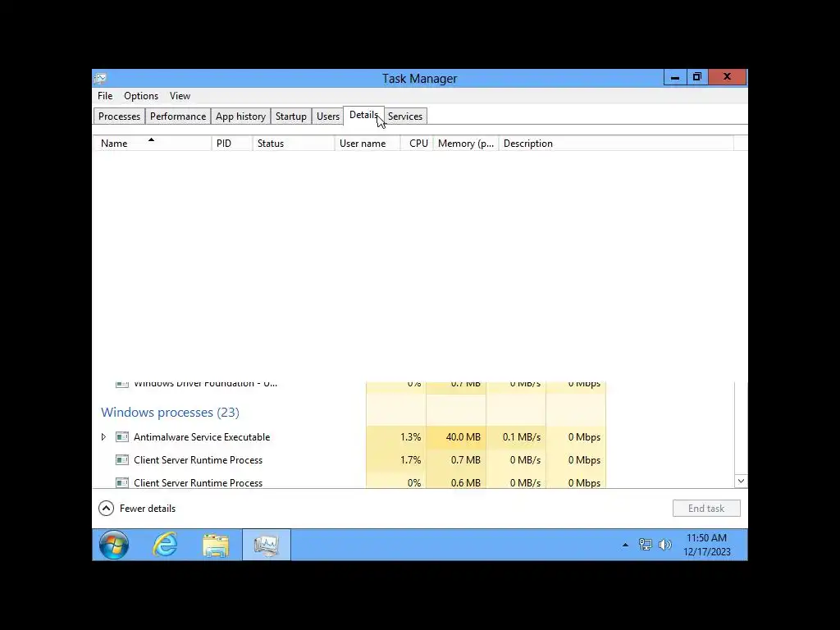Viewport: 840px width, 630px height.
Task: Collapse view with Fewer details arrow icon
Action: point(106,509)
